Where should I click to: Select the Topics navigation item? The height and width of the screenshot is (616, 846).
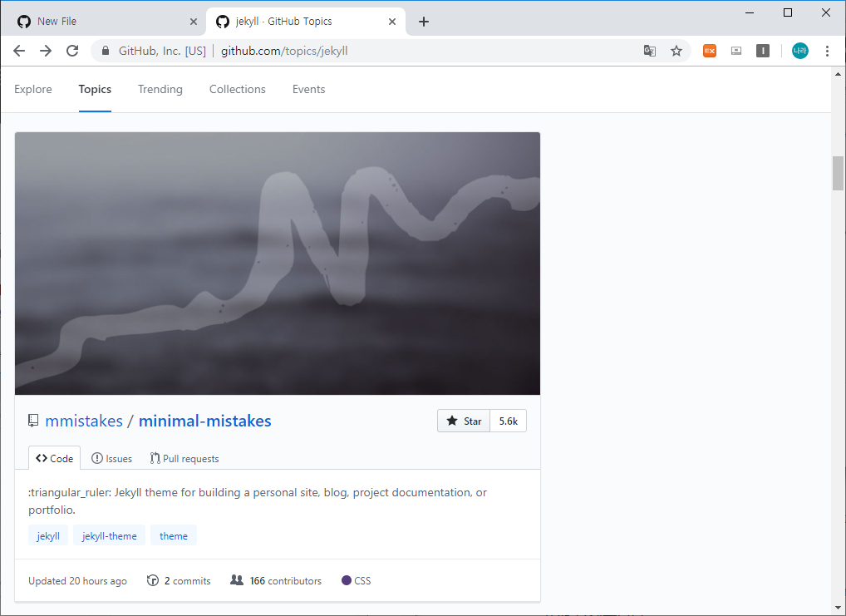tap(95, 89)
